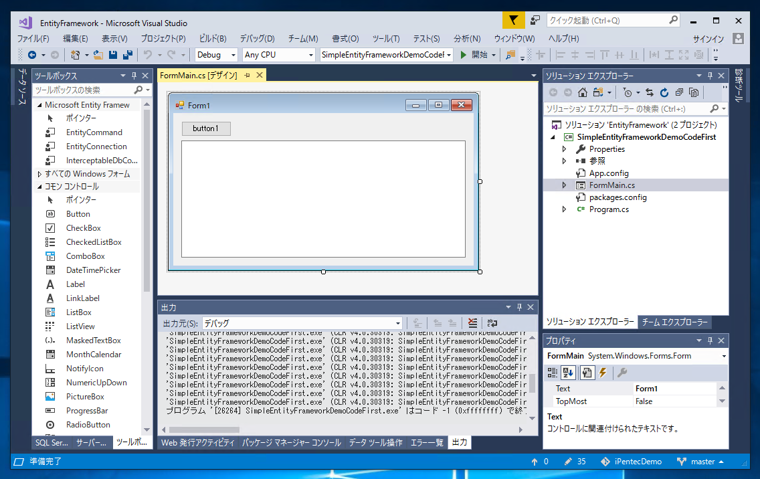The image size is (760, 479).
Task: Collapse the コモン コントロール toolbox group
Action: tap(39, 187)
